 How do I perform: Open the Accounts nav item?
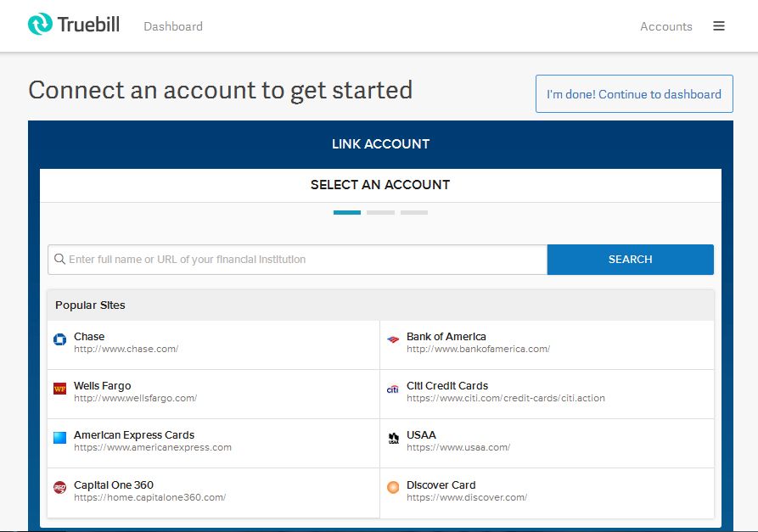pos(666,26)
